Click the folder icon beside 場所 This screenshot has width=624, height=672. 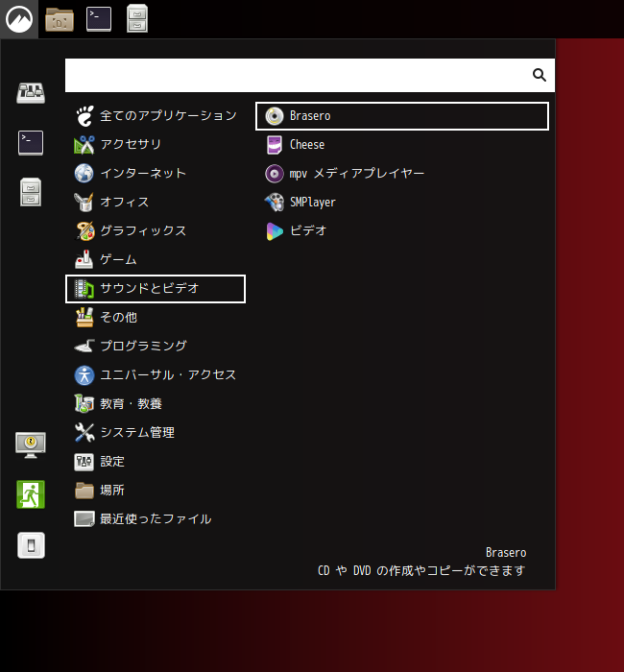(84, 491)
